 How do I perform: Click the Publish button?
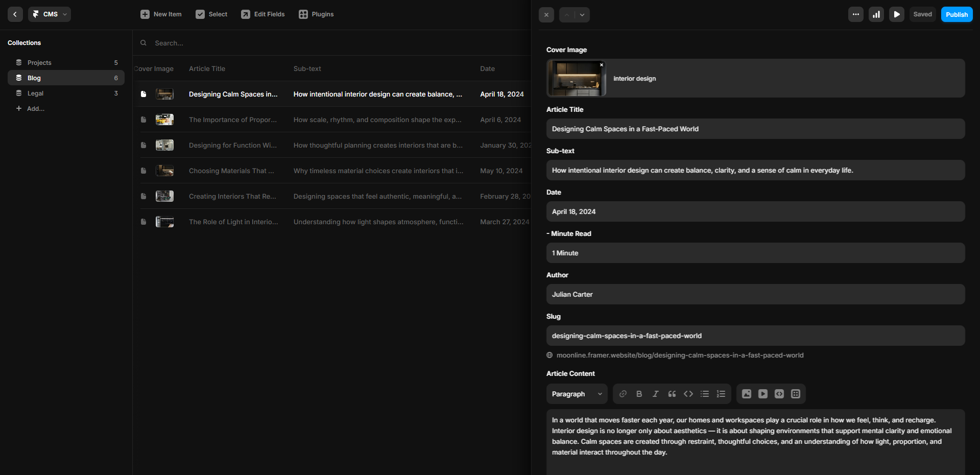(x=956, y=14)
